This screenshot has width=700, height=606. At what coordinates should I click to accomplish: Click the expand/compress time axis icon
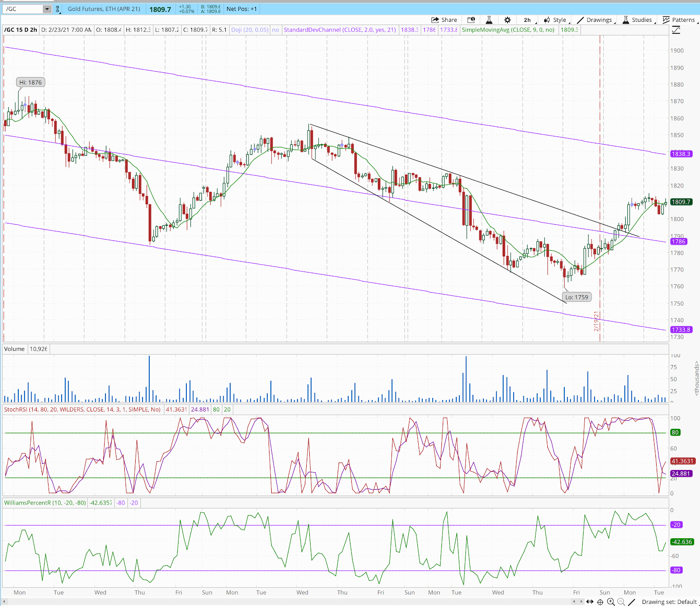coord(590,602)
